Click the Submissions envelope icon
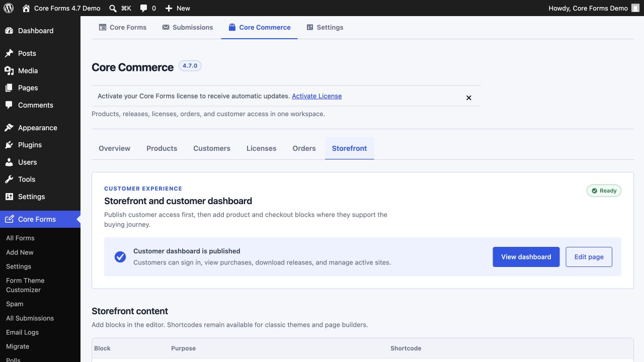Viewport: 644px width, 362px height. coord(166,27)
